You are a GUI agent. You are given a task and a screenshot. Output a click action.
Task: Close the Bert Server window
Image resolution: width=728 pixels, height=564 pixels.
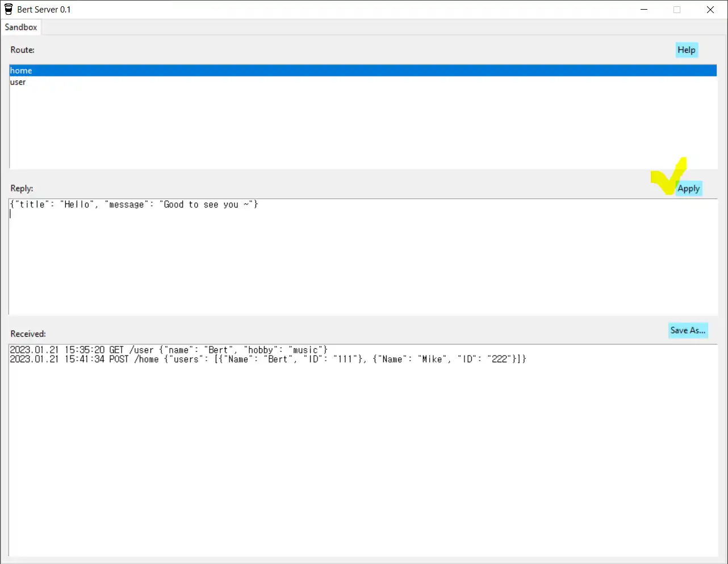click(710, 10)
